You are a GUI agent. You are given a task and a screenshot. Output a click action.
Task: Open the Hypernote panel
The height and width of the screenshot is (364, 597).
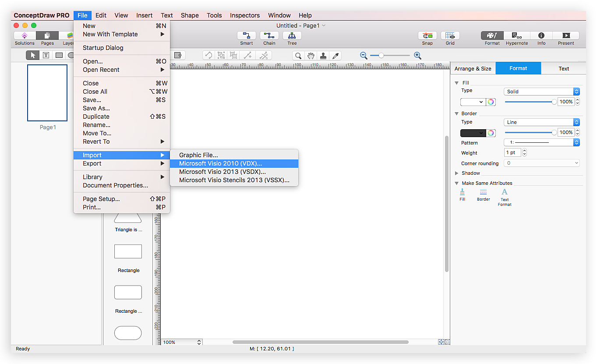pyautogui.click(x=516, y=36)
